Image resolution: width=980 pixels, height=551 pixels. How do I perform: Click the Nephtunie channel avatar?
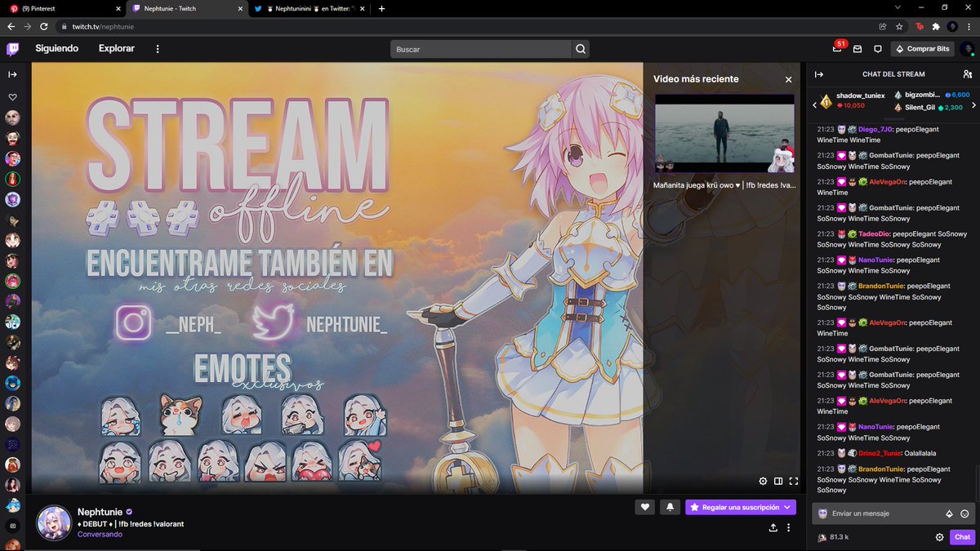pos(54,522)
